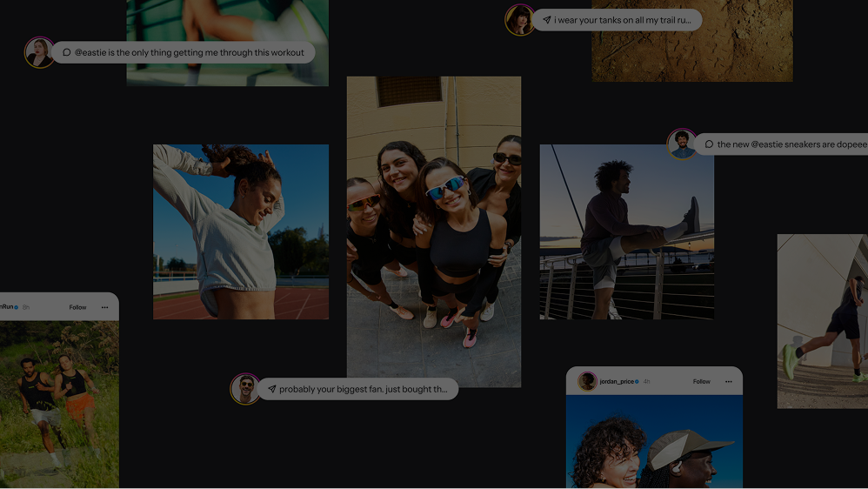Screen dimensions: 868x489
Task: Open the blurred running legs photo at the top
Action: (228, 43)
